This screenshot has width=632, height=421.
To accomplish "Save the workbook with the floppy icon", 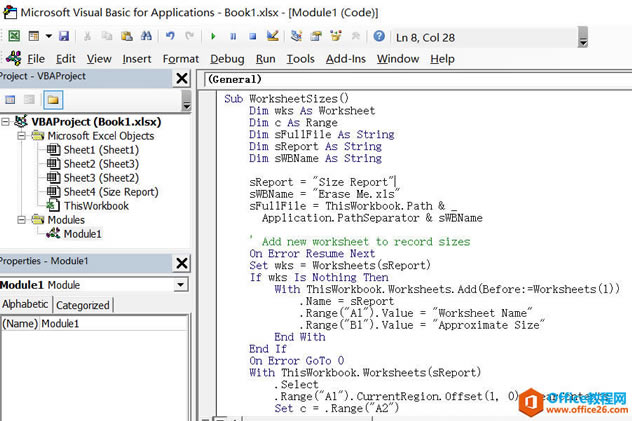I will pyautogui.click(x=64, y=36).
